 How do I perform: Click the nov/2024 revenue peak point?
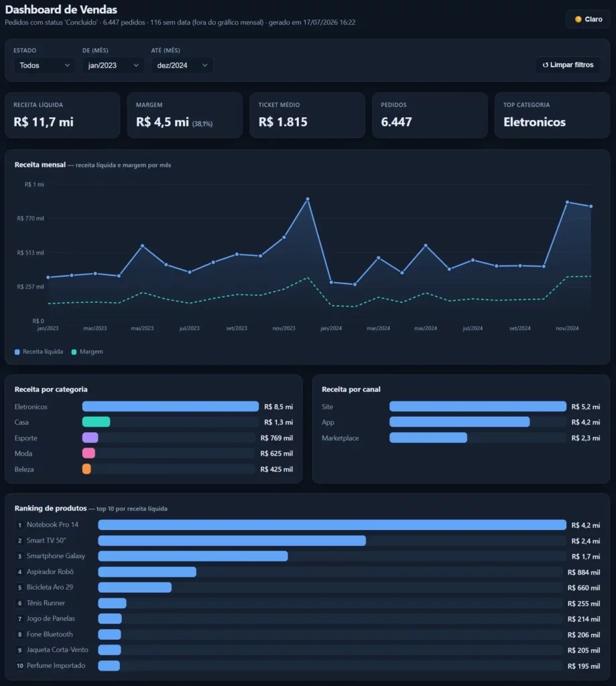tap(567, 202)
